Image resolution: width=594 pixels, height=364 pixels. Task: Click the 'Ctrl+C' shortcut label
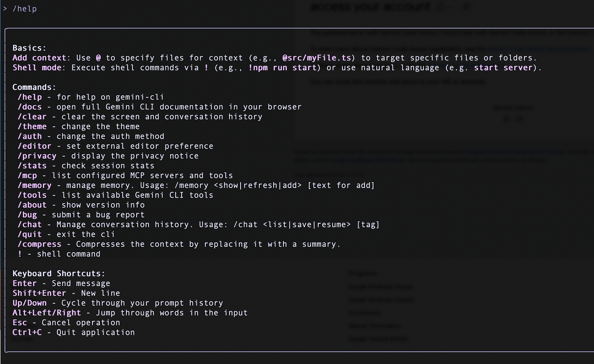pos(27,332)
